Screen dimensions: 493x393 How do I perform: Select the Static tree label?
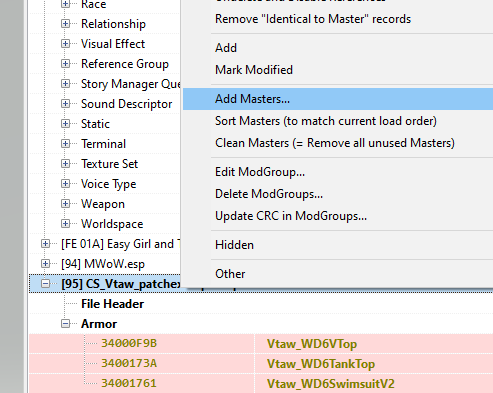(95, 124)
